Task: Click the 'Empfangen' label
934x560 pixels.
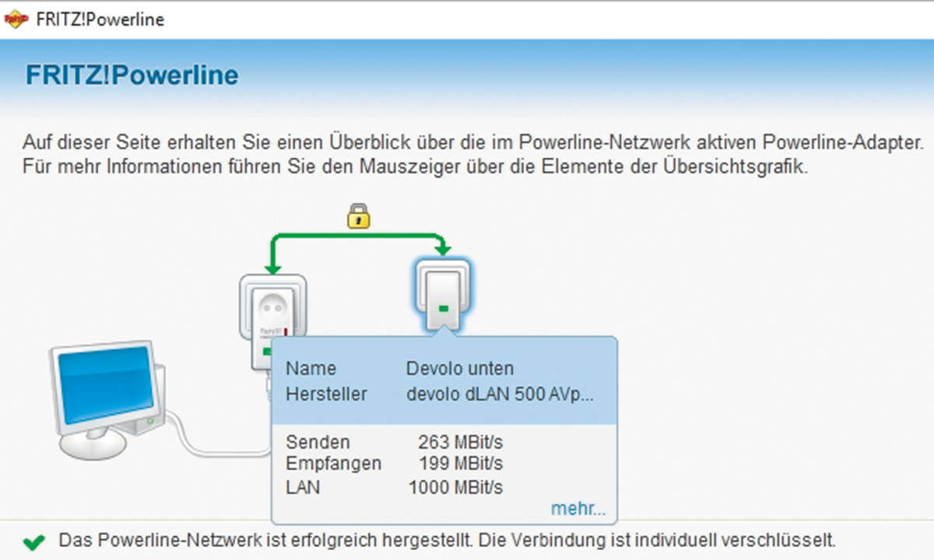Action: (333, 464)
